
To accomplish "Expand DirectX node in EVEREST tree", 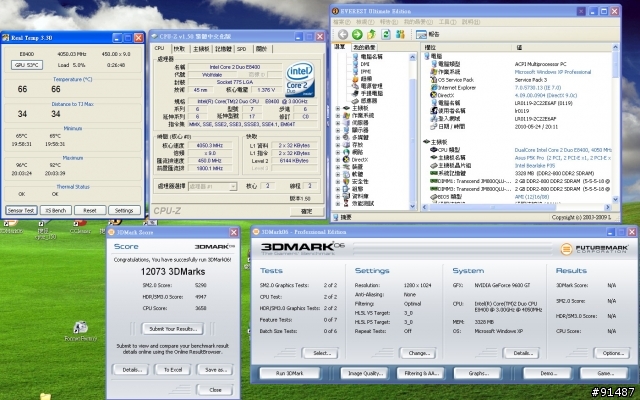I will click(338, 160).
